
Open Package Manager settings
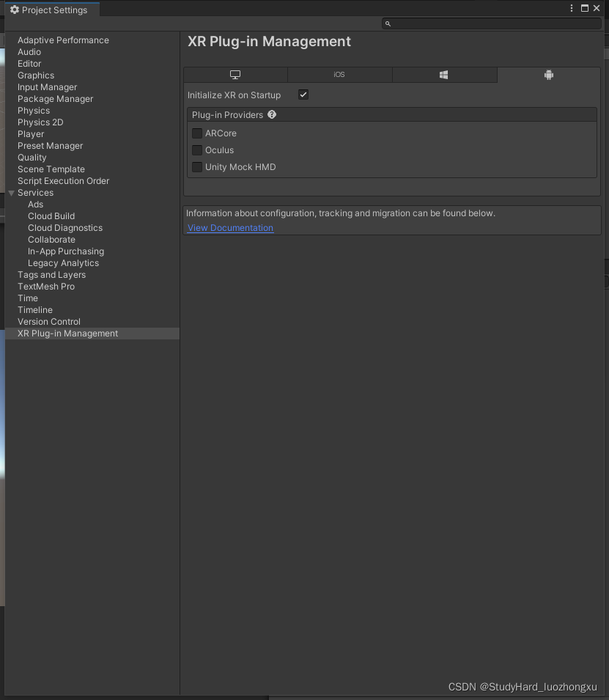(55, 99)
